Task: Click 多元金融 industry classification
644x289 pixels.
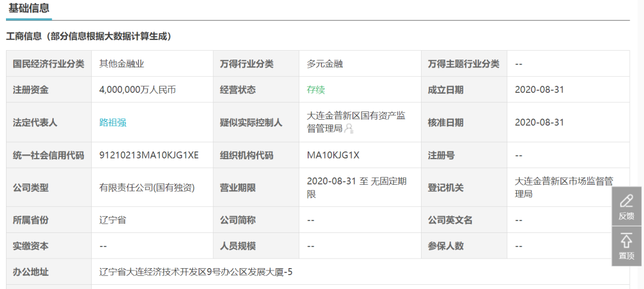Action: tap(324, 64)
